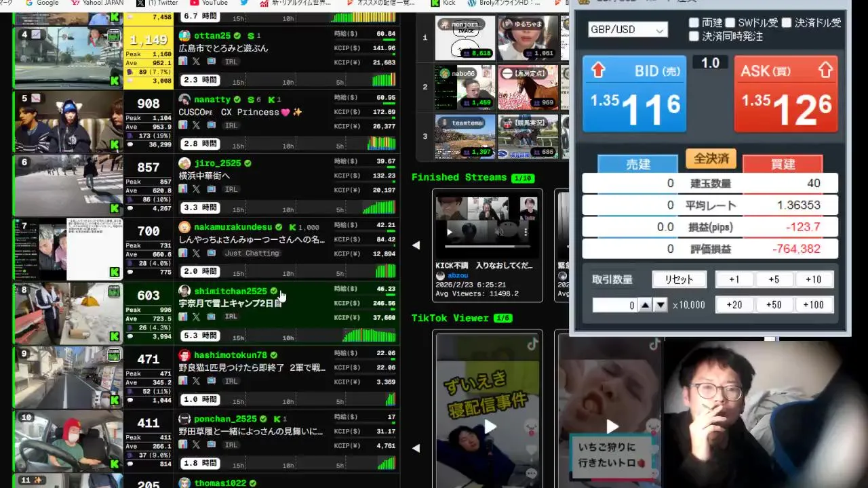Image resolution: width=868 pixels, height=488 pixels.
Task: Open the stats chart icon for jiro_2525
Action: click(x=183, y=189)
